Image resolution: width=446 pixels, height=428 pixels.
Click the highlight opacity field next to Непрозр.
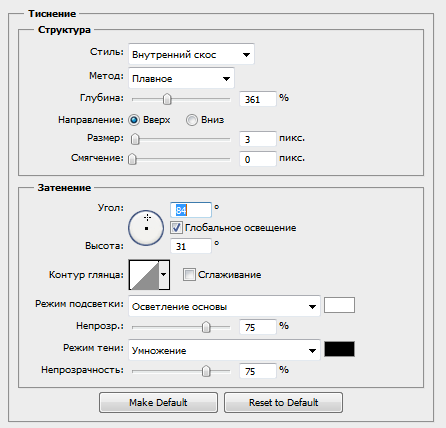point(258,327)
